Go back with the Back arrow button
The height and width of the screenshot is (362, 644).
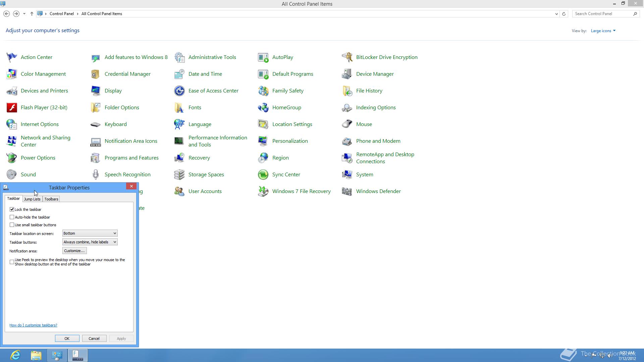pyautogui.click(x=6, y=14)
